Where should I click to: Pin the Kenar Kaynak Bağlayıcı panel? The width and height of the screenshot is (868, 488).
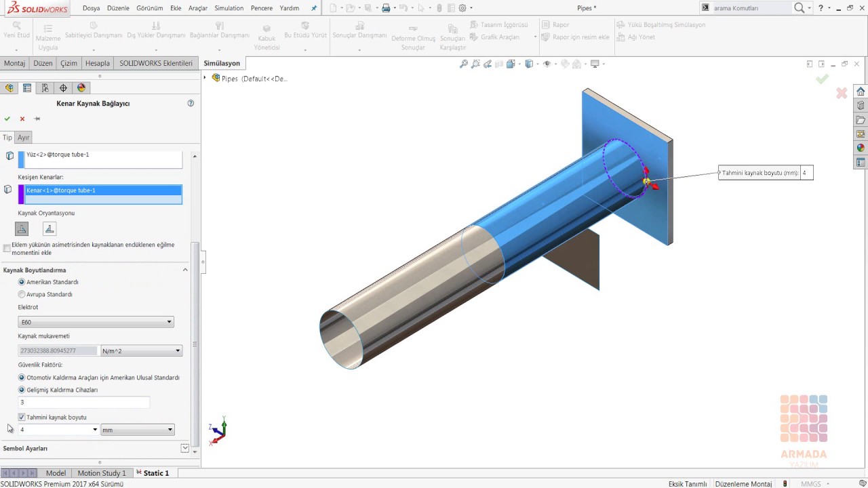tap(37, 119)
